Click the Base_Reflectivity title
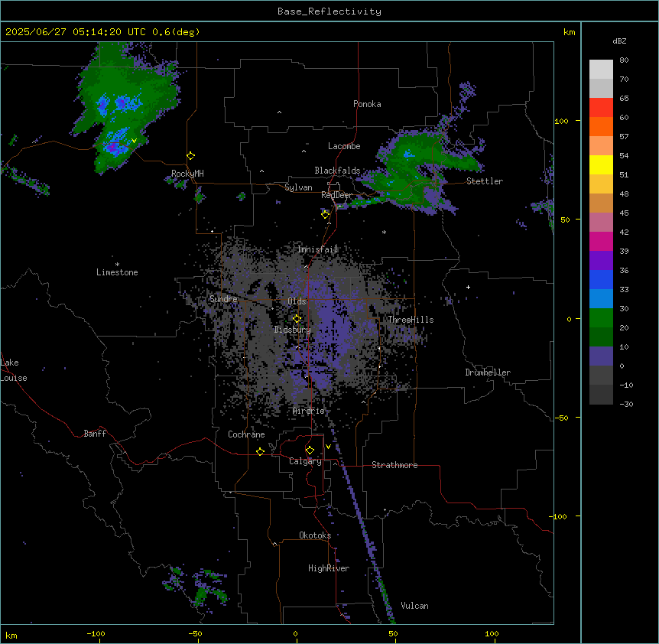659x644 pixels. [329, 11]
